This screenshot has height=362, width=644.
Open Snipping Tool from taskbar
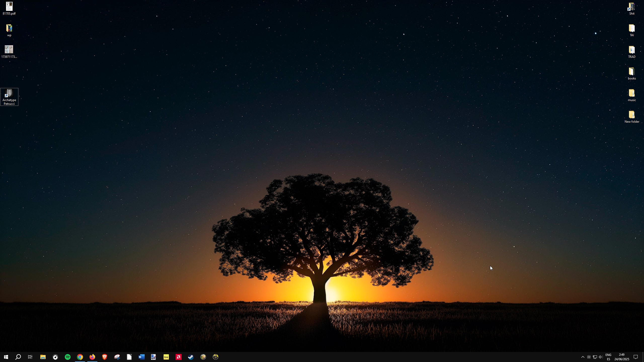coord(117,357)
